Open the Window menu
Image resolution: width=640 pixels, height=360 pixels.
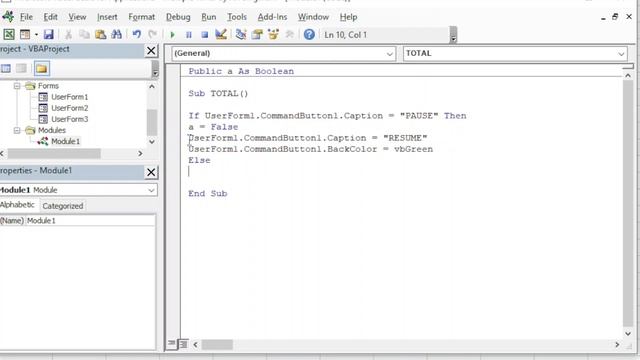click(313, 17)
